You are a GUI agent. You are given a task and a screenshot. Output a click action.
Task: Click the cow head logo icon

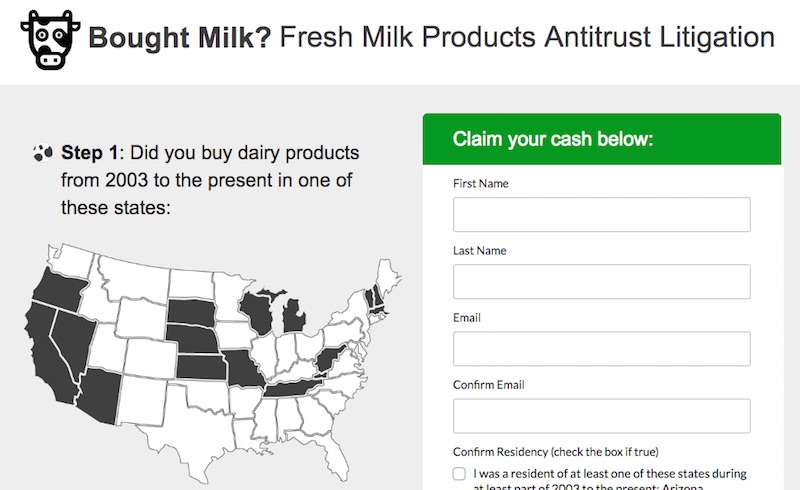pyautogui.click(x=50, y=40)
